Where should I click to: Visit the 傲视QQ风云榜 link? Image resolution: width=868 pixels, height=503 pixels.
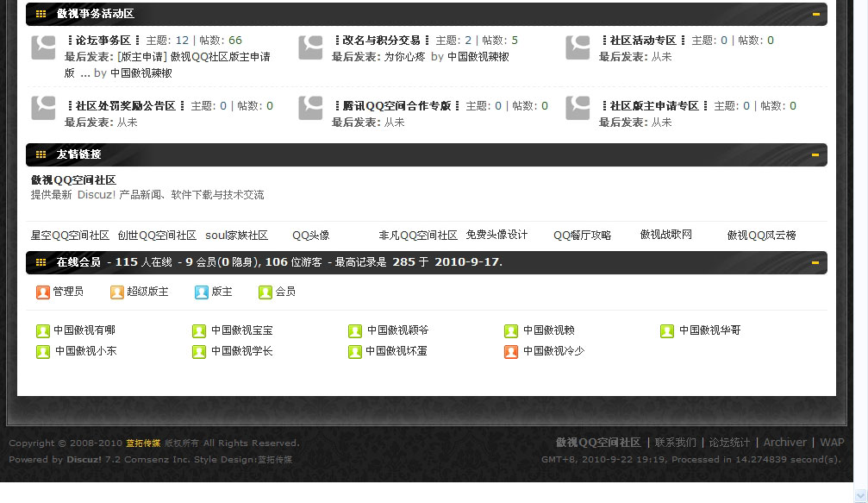762,236
